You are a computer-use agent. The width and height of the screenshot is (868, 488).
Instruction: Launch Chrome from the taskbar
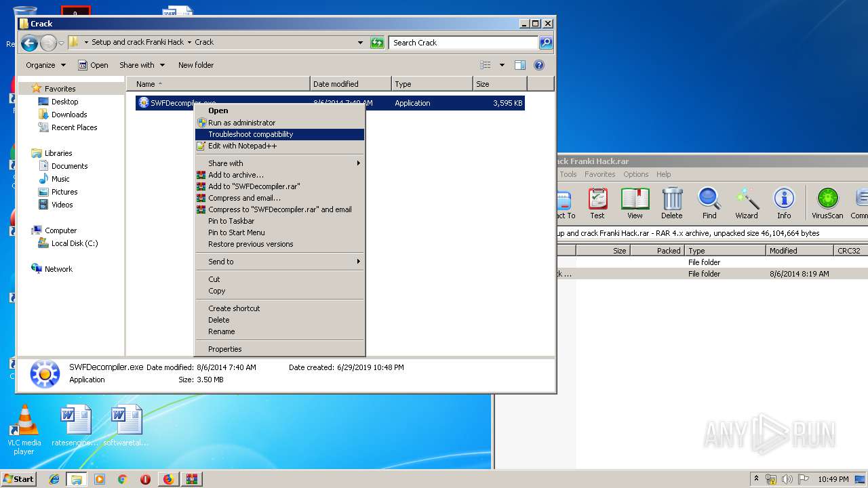click(x=122, y=479)
